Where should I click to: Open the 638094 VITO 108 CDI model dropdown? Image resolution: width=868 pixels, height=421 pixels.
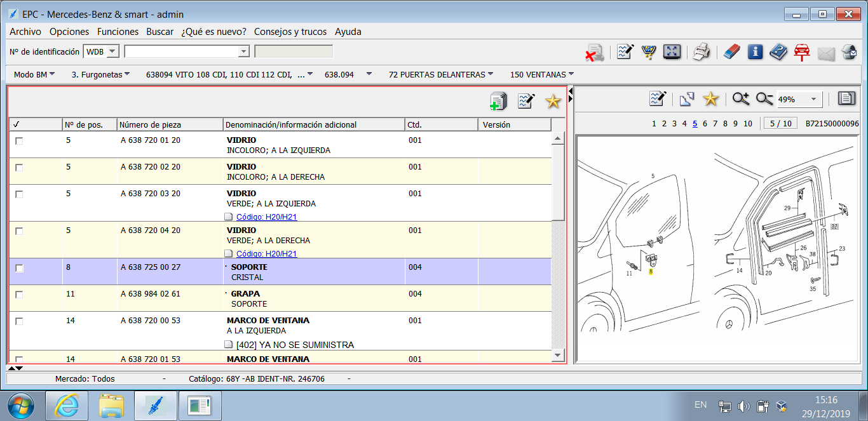229,74
